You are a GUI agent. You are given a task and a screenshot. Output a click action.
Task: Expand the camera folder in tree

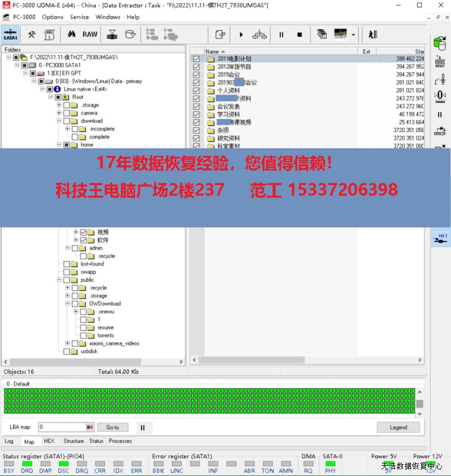coord(59,113)
